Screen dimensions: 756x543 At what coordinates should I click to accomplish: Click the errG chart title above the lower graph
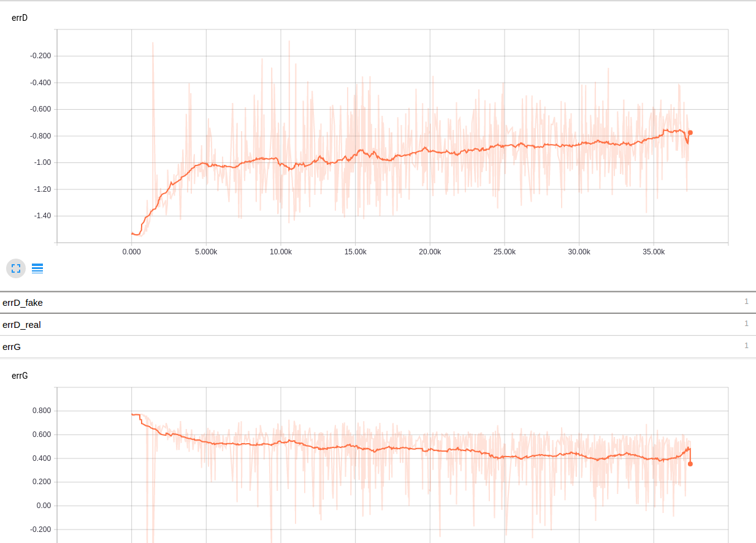click(20, 375)
